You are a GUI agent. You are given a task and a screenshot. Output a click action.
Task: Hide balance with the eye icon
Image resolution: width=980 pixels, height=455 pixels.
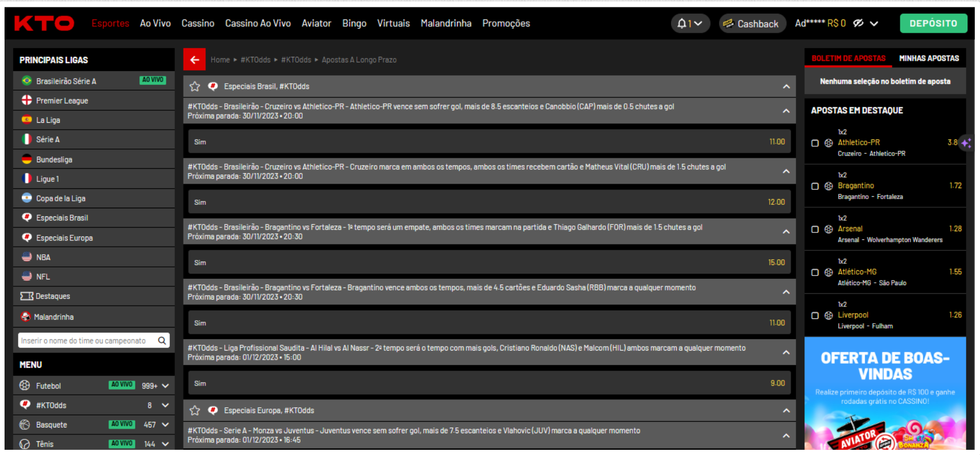point(858,24)
